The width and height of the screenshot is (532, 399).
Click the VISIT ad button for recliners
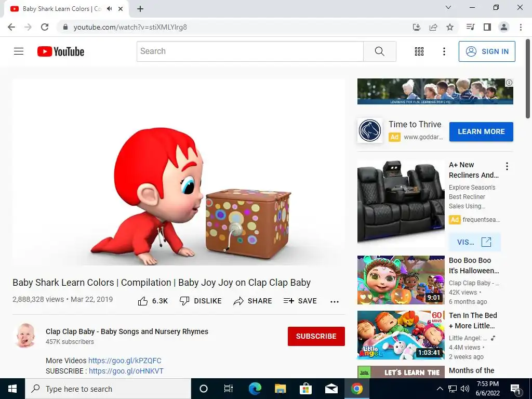[x=474, y=242]
